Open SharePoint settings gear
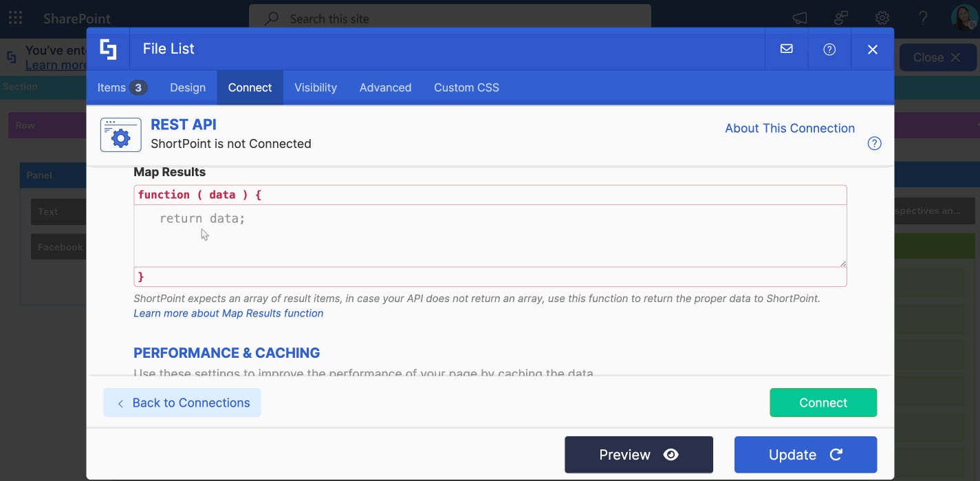This screenshot has height=481, width=980. click(x=882, y=19)
